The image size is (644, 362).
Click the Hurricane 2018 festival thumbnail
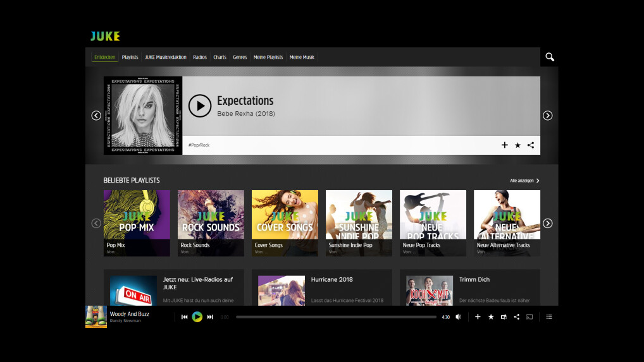[282, 291]
